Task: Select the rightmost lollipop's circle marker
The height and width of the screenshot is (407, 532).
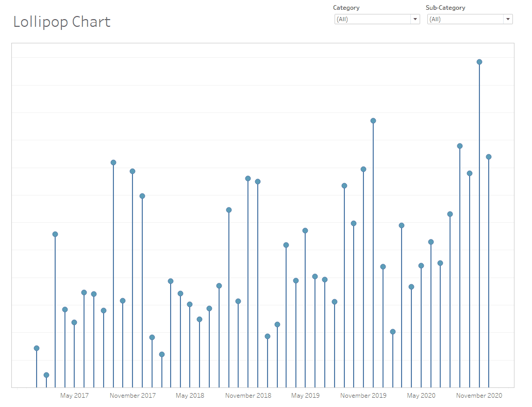Action: [489, 157]
